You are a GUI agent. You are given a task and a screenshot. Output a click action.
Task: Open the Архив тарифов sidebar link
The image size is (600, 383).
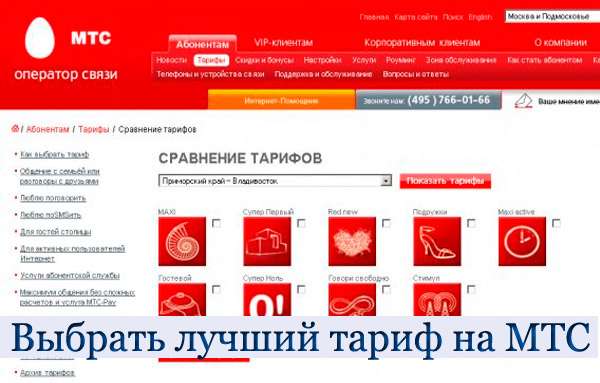point(47,373)
